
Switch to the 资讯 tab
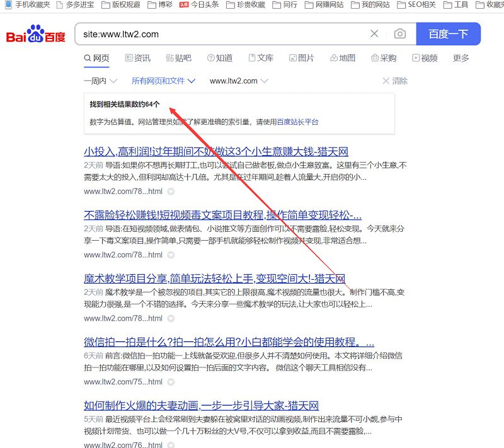click(x=137, y=58)
